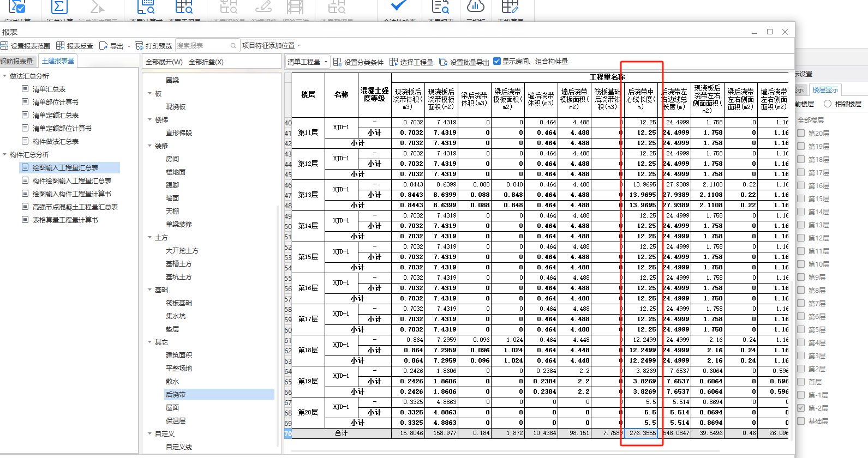
Task: Switch to the 钢筋报表量 tab
Action: [17, 62]
